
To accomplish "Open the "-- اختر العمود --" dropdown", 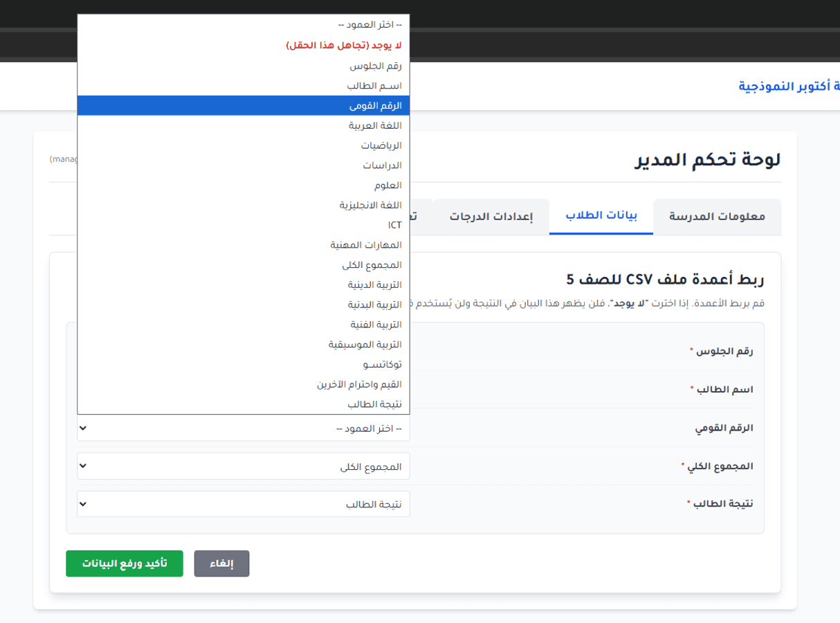I will (x=244, y=428).
